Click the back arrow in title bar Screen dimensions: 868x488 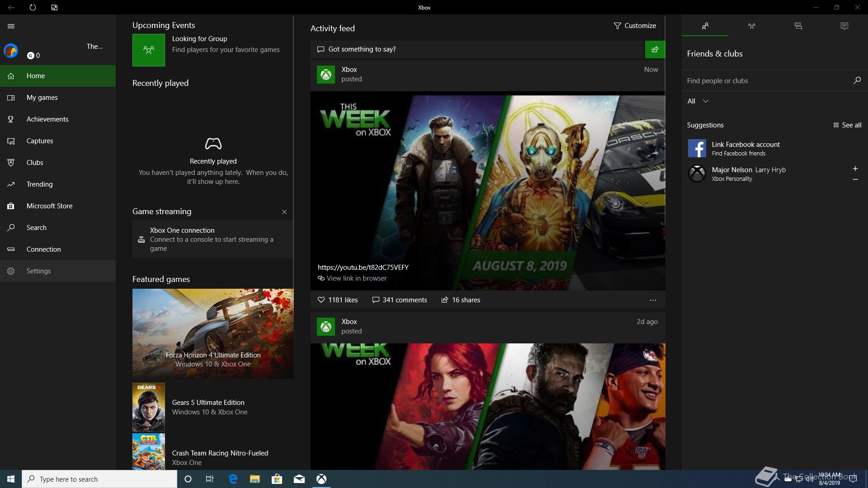(11, 7)
